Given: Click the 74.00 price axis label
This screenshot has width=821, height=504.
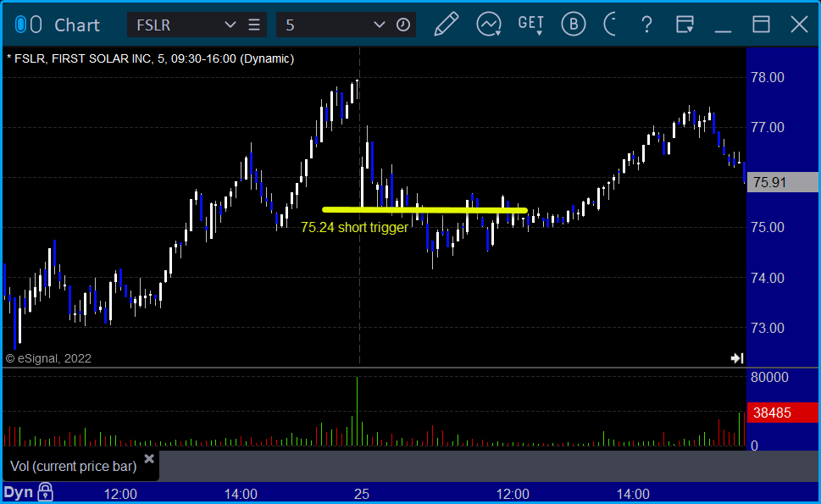Looking at the screenshot, I should [x=768, y=278].
